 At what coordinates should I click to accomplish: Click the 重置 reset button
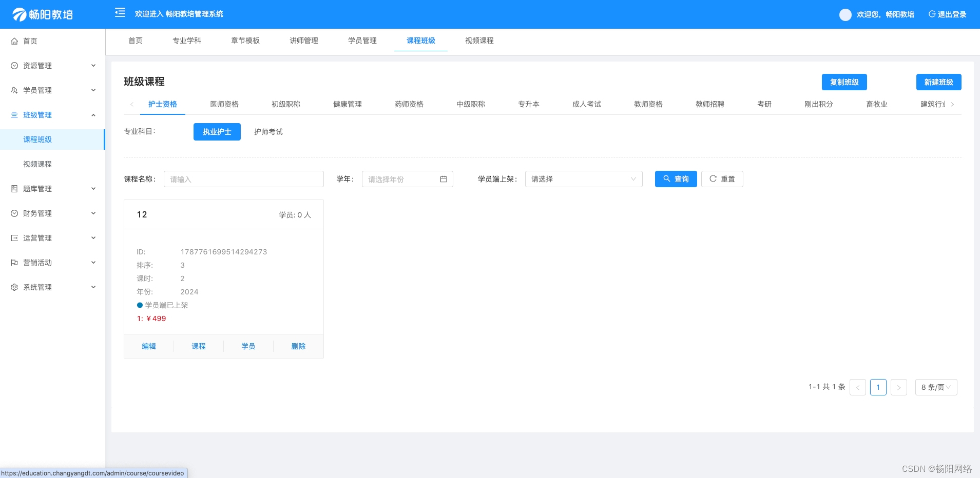pos(722,179)
